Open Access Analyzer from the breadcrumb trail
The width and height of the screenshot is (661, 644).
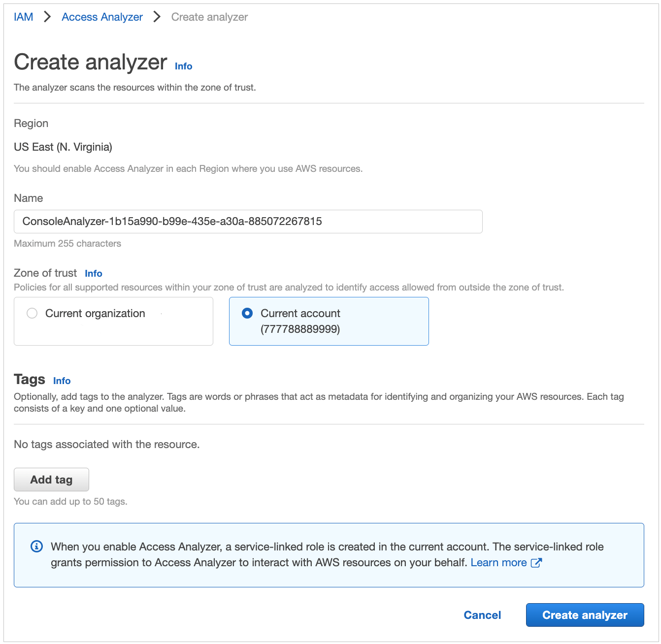tap(101, 16)
